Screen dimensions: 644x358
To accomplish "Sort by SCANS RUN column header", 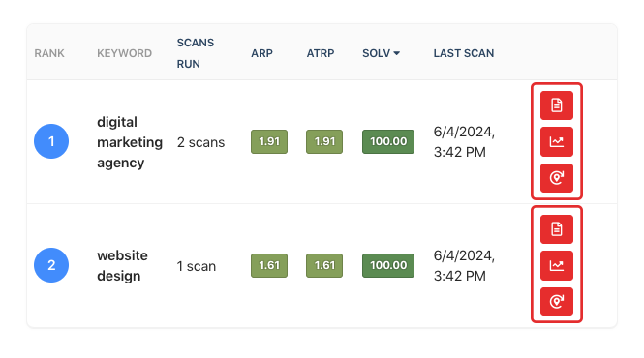I will click(196, 53).
